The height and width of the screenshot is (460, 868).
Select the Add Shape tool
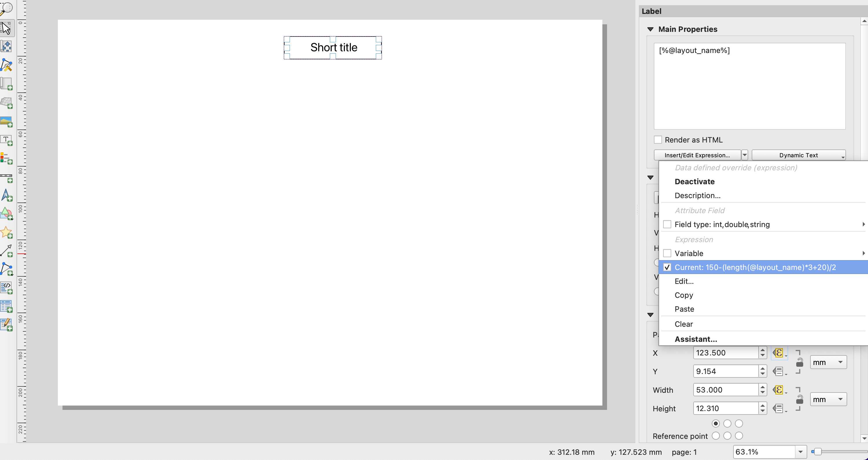(7, 213)
